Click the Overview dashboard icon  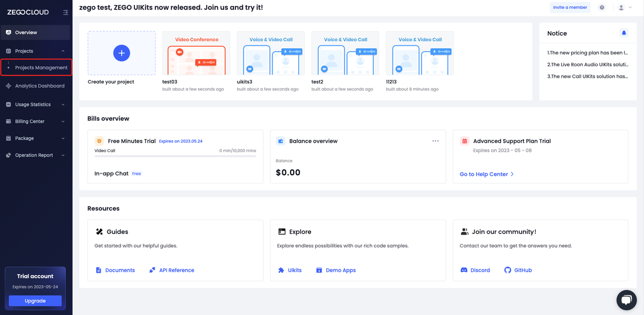9,33
